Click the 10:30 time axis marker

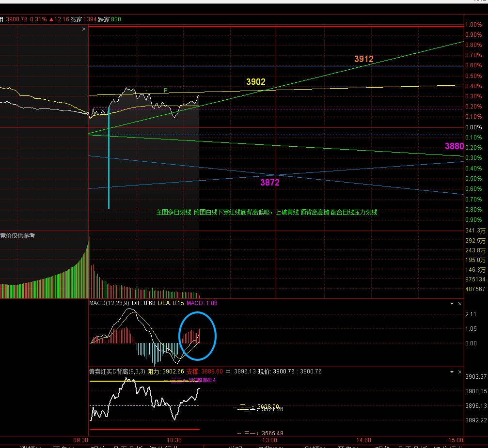(174, 440)
